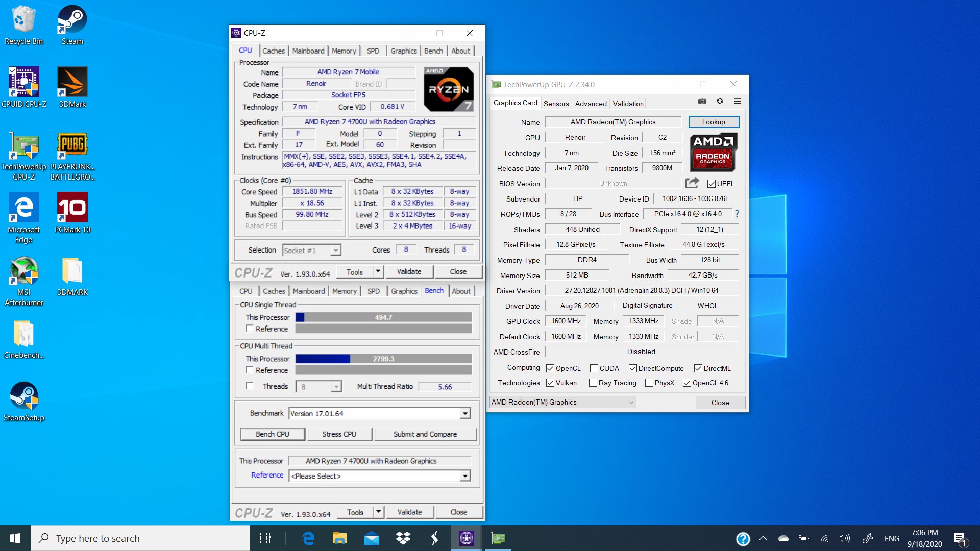
Task: Open Microsoft Edge desktop shortcut
Action: (23, 218)
